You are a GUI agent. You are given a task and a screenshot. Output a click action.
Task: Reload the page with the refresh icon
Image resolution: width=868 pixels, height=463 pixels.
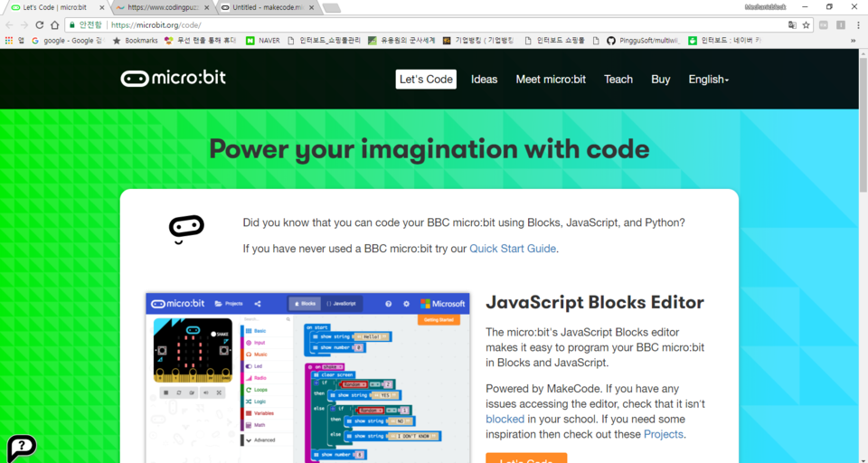coord(39,25)
